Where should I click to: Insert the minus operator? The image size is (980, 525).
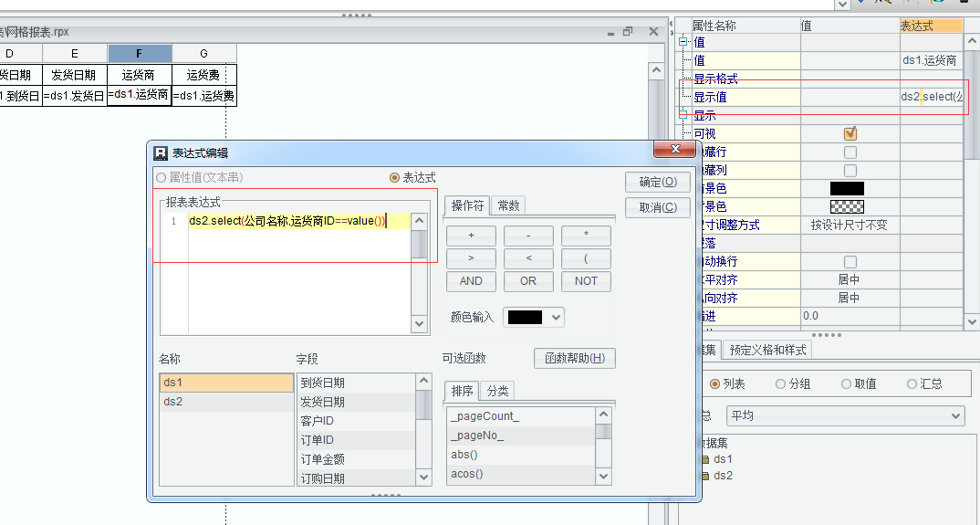coord(528,236)
